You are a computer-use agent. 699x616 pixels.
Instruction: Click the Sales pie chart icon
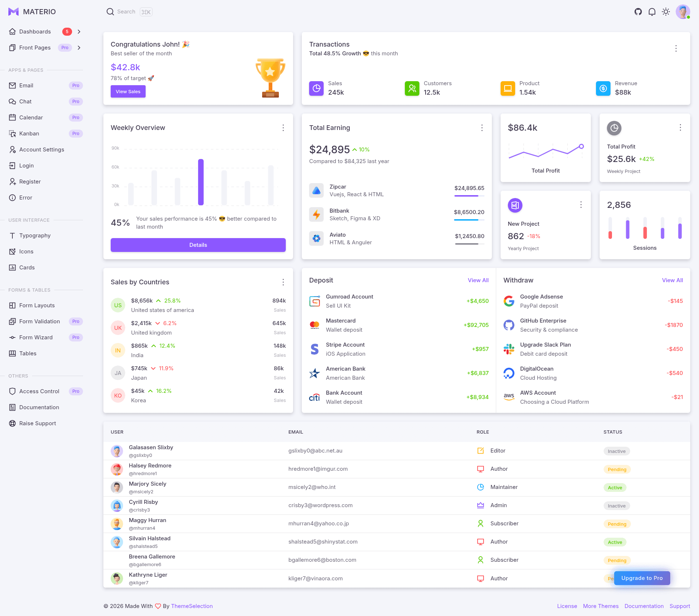(316, 88)
